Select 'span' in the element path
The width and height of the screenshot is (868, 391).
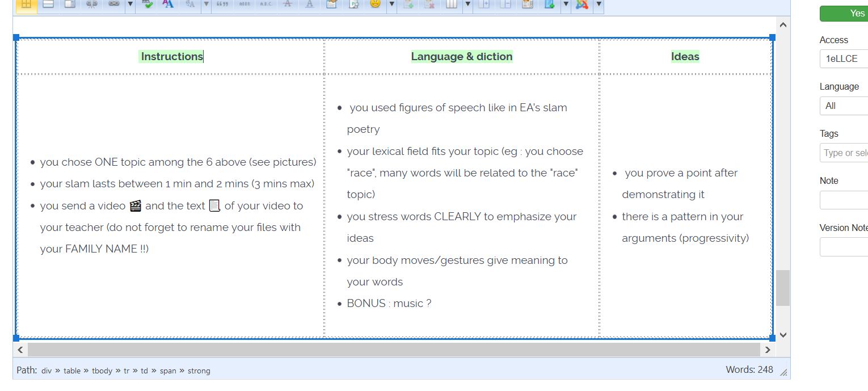click(x=168, y=371)
